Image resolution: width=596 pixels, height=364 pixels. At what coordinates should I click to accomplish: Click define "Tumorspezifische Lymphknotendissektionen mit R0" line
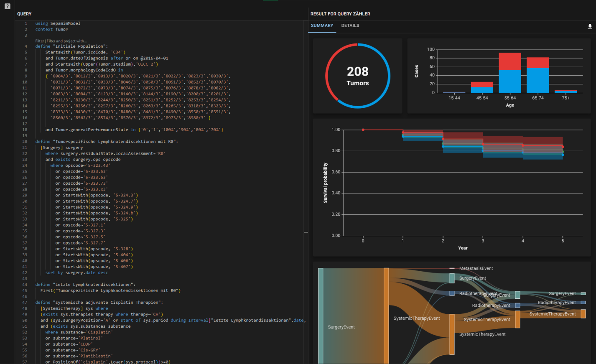(107, 142)
